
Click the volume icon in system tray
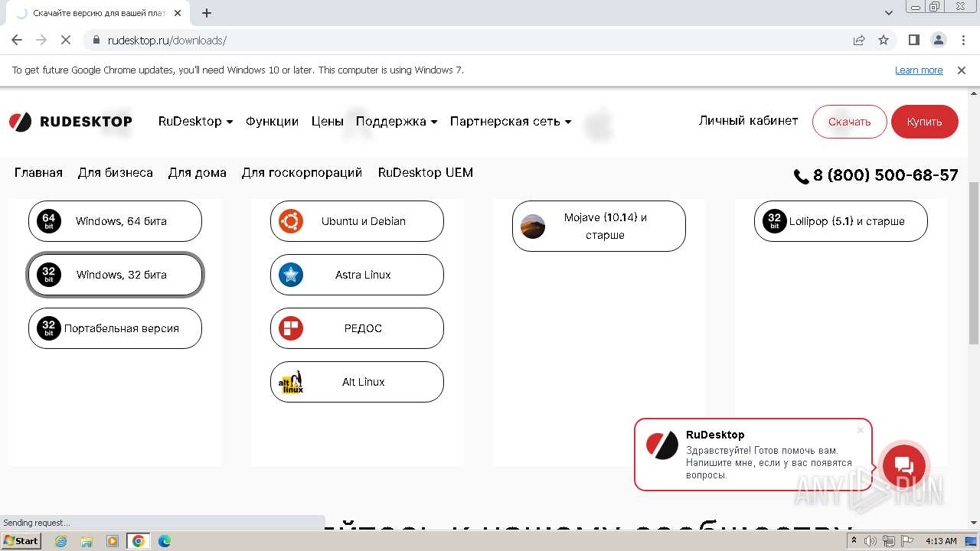(x=871, y=541)
